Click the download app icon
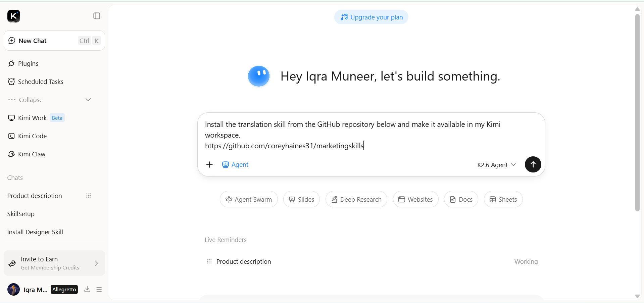 [x=87, y=289]
